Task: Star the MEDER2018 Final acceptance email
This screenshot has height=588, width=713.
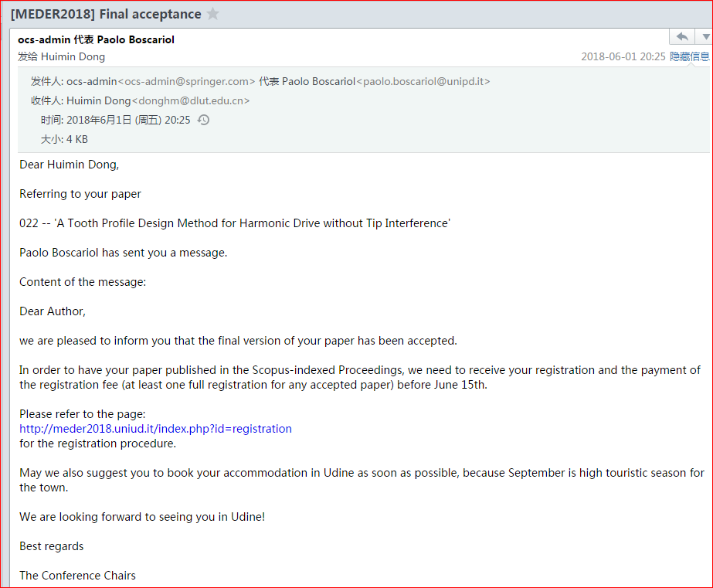Action: coord(213,14)
